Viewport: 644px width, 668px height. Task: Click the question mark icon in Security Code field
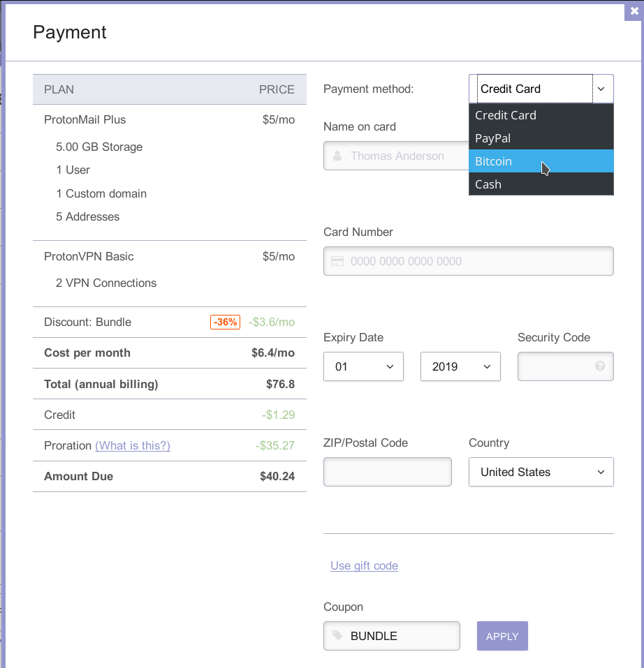[600, 366]
